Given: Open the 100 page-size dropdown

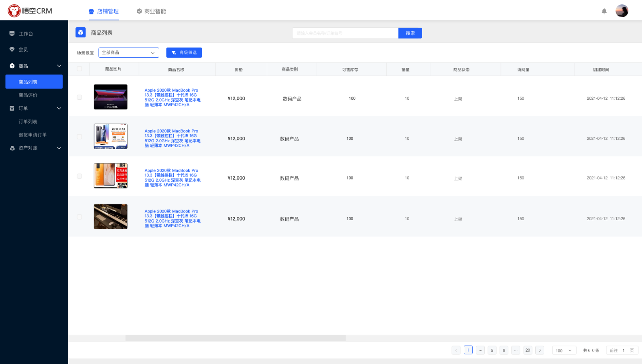Looking at the screenshot, I should click(x=564, y=350).
